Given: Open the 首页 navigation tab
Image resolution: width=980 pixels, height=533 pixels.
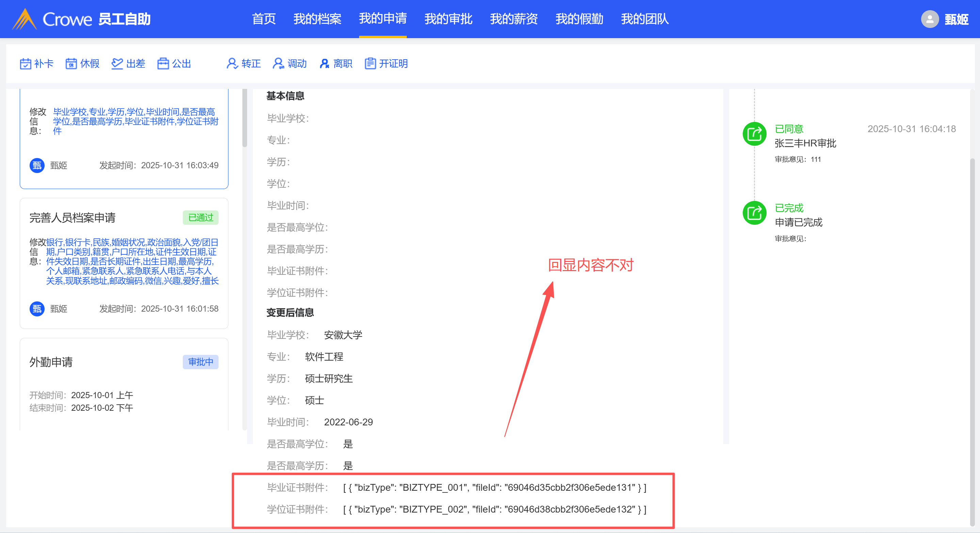Looking at the screenshot, I should 264,19.
